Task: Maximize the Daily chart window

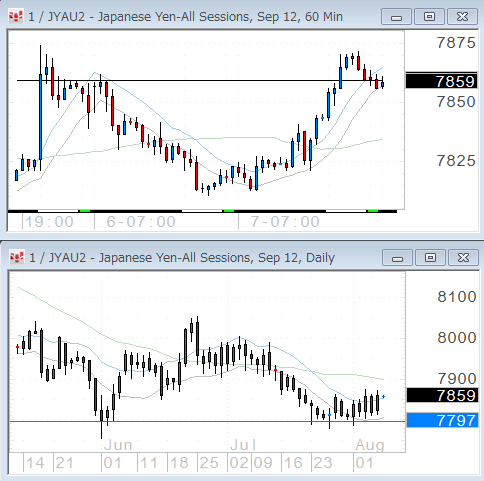Action: (430, 258)
